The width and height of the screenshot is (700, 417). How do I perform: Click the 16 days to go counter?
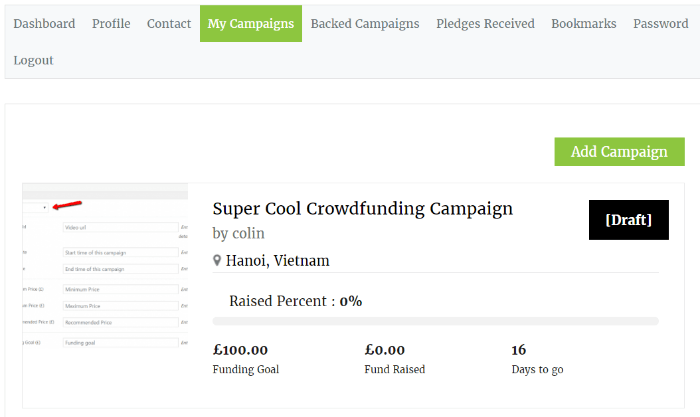518,350
